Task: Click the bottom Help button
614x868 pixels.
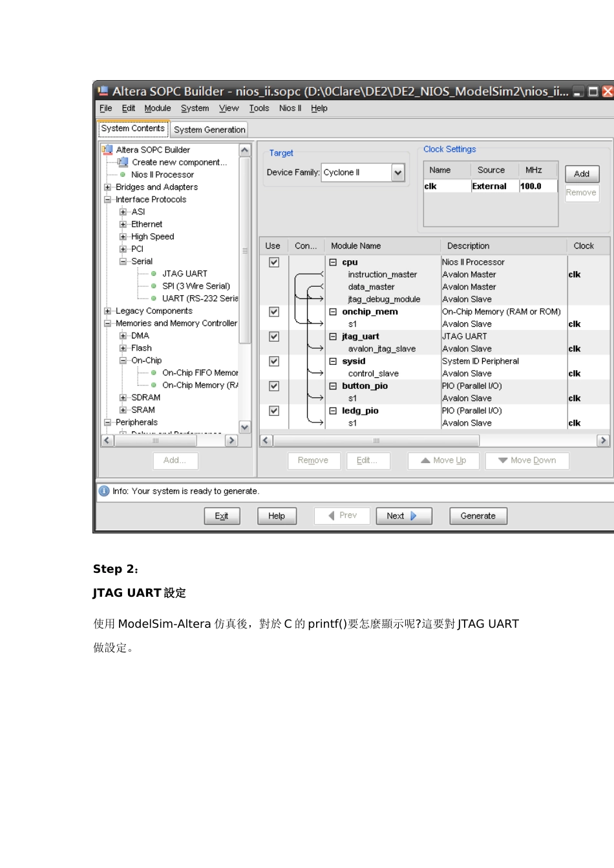Action: [277, 516]
